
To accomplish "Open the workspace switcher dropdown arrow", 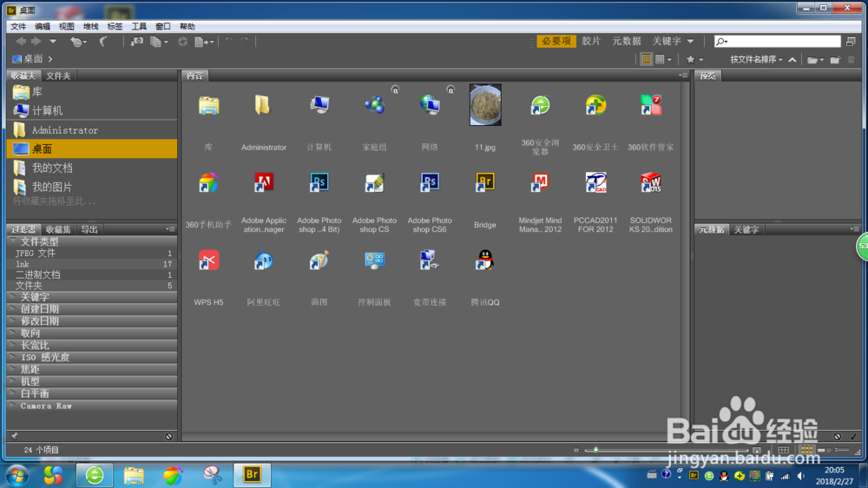I will click(x=690, y=41).
